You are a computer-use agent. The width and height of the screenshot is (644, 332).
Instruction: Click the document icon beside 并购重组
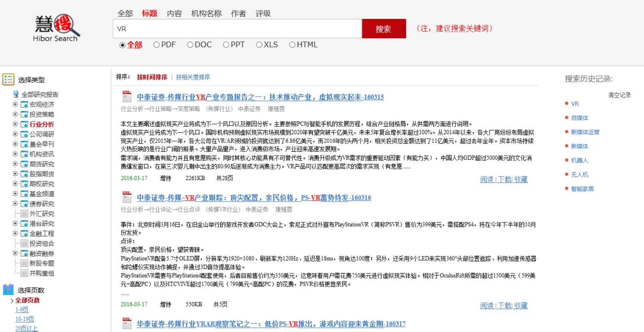pos(24,273)
